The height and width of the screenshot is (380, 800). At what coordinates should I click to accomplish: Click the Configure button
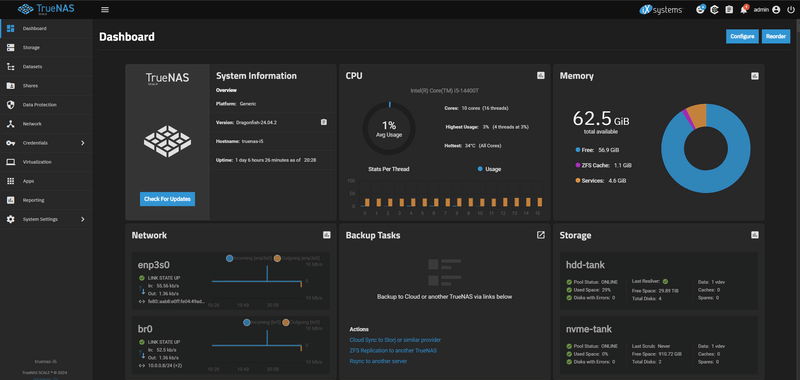click(x=742, y=37)
